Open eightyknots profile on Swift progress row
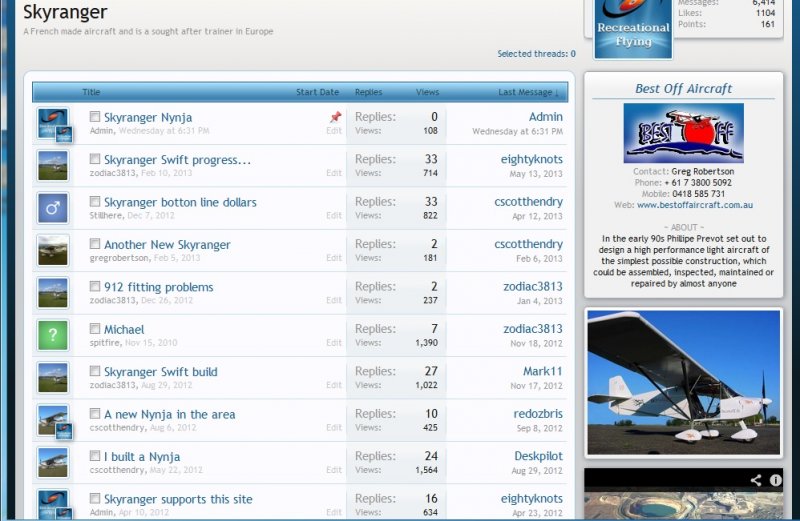The height and width of the screenshot is (521, 800). pyautogui.click(x=532, y=159)
